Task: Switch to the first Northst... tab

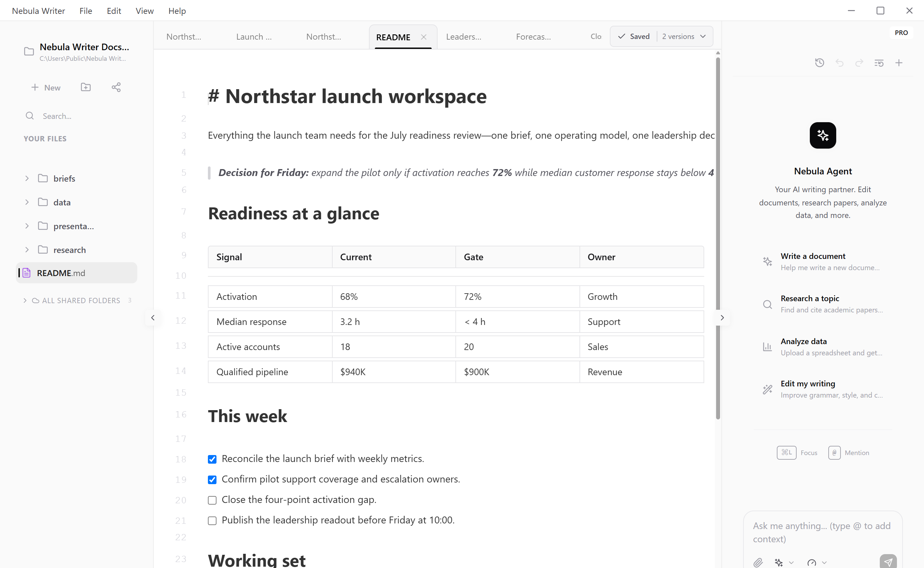Action: [x=183, y=37]
